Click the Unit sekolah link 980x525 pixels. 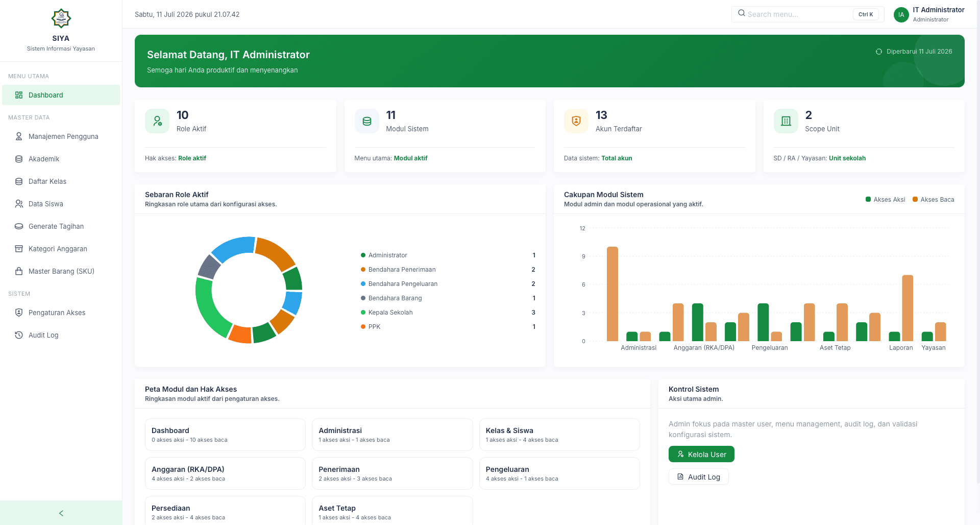coord(847,158)
